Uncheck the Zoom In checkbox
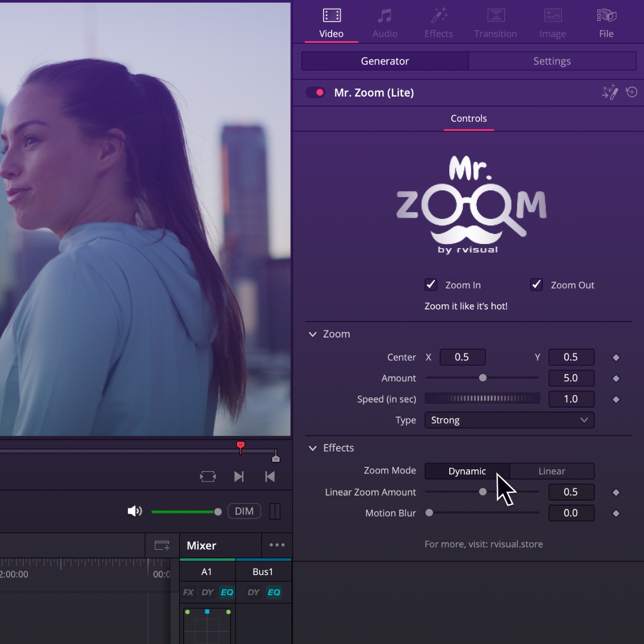This screenshot has width=644, height=644. click(x=431, y=285)
